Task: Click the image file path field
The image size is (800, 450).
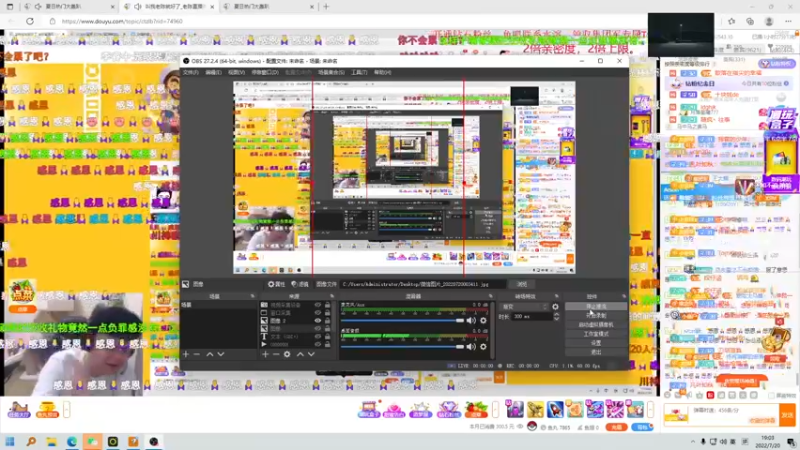Action: coord(423,284)
